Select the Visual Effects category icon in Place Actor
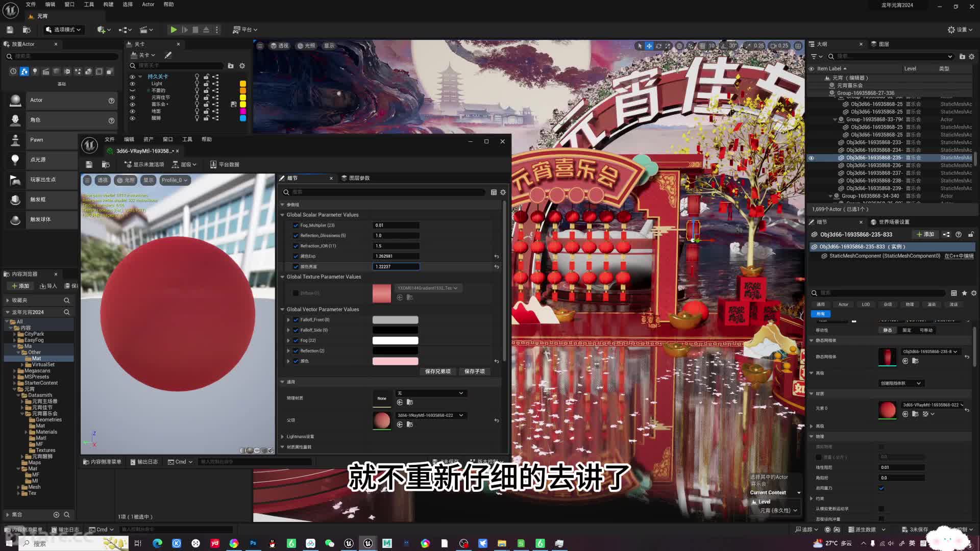The width and height of the screenshot is (980, 551). 78,71
